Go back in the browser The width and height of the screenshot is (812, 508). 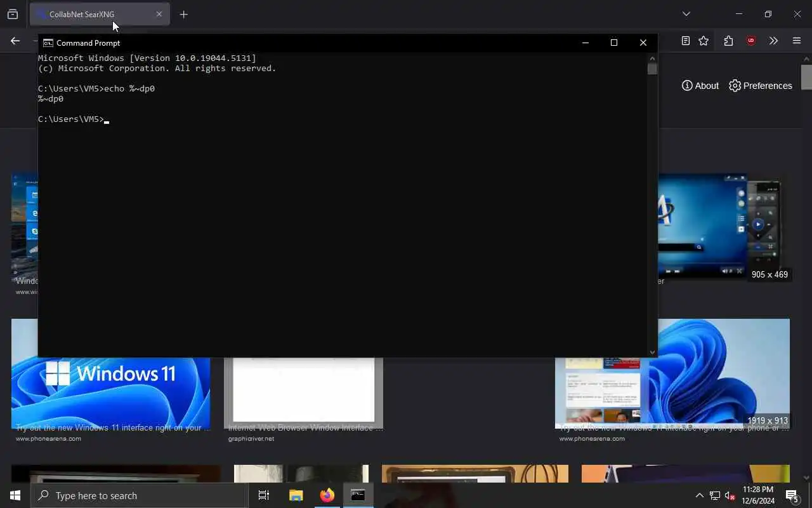click(x=15, y=41)
